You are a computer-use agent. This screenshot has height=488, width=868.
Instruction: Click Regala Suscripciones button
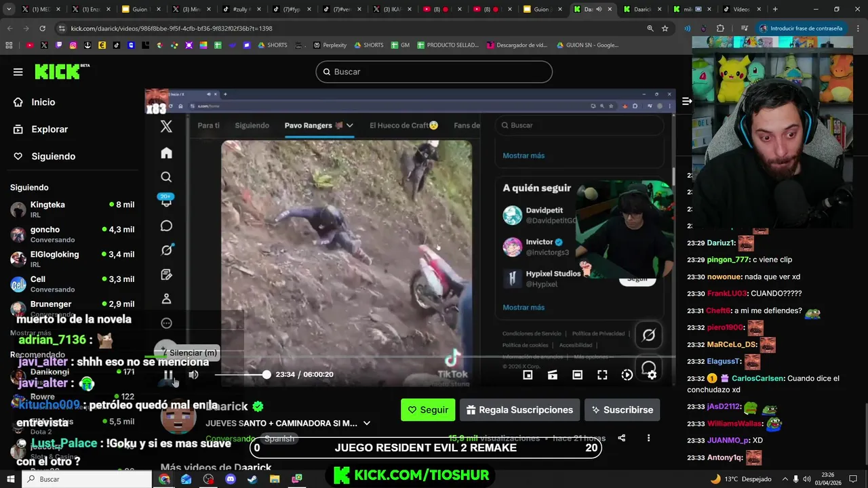click(520, 409)
